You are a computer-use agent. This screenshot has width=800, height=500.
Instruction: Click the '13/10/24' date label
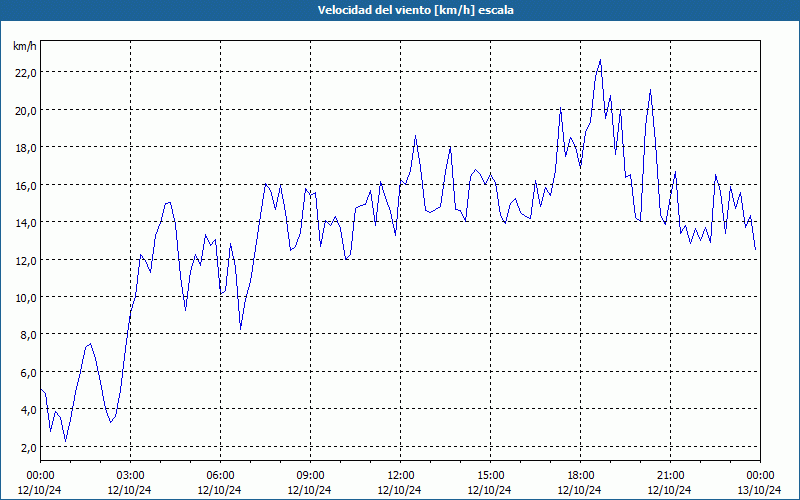(760, 490)
